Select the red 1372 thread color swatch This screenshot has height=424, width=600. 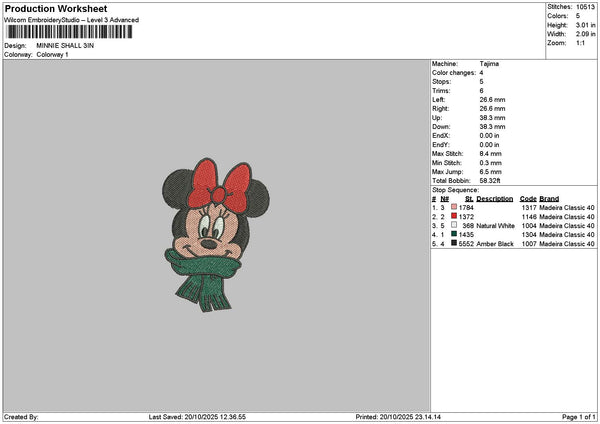(x=454, y=216)
